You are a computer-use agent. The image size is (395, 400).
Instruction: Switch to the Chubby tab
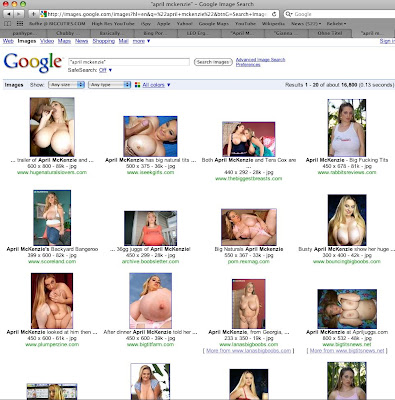tap(69, 33)
